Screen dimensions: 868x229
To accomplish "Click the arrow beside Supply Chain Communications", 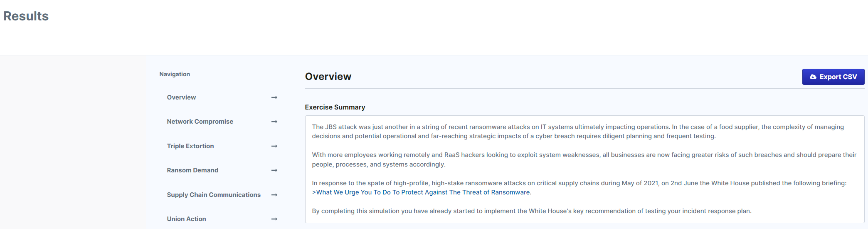I will [274, 195].
